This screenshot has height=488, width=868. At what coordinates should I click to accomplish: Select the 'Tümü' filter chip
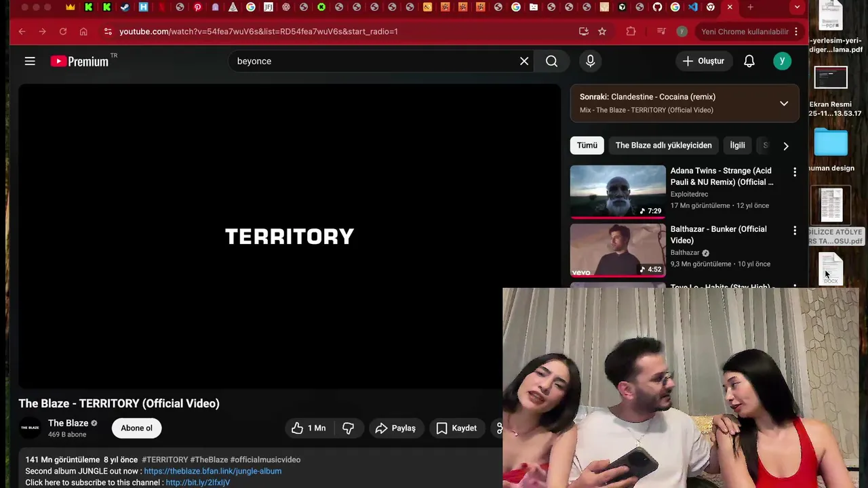(x=587, y=145)
